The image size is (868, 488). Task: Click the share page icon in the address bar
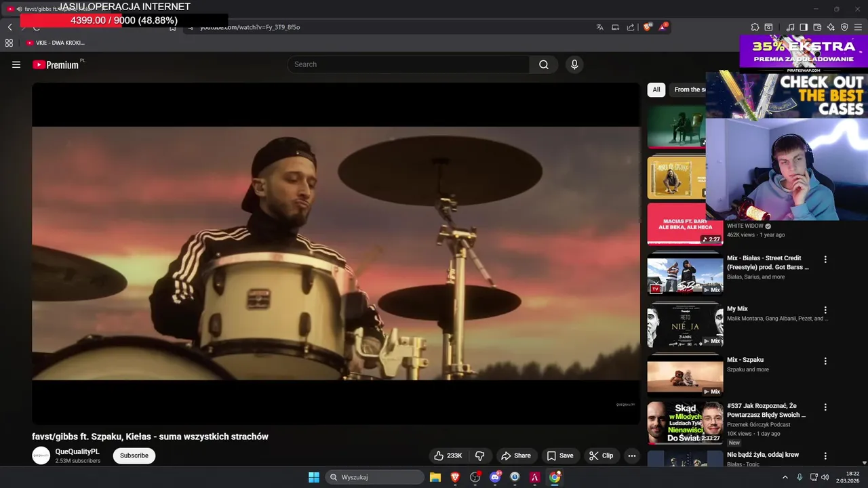[631, 27]
